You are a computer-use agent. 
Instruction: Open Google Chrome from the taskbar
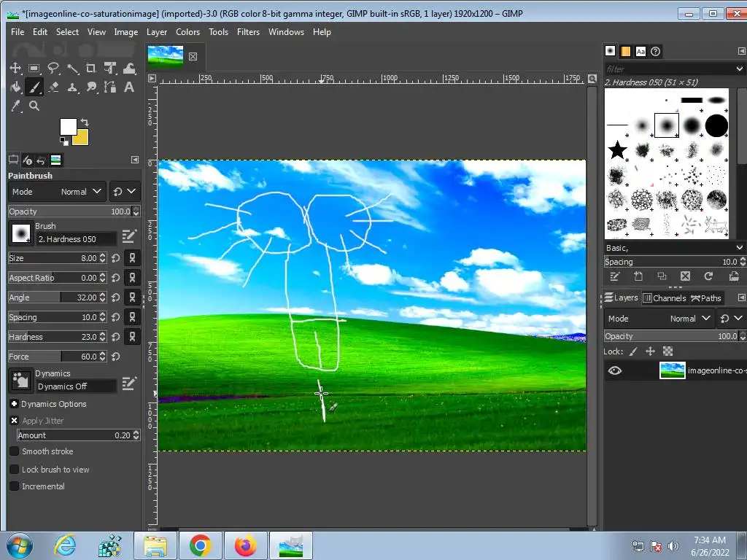coord(201,545)
